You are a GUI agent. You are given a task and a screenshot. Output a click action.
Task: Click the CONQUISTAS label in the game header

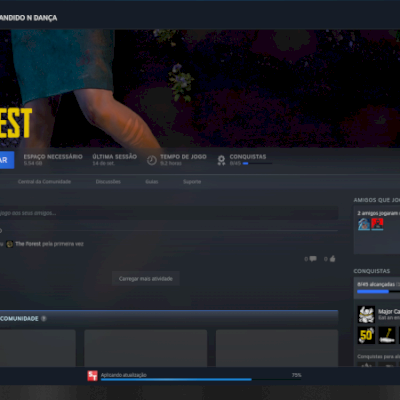[248, 157]
